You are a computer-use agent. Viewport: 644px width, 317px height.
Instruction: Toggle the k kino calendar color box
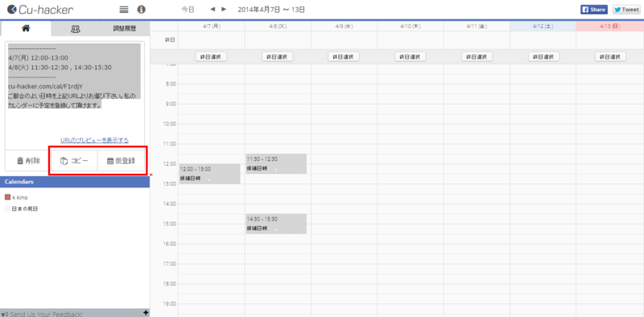click(7, 197)
